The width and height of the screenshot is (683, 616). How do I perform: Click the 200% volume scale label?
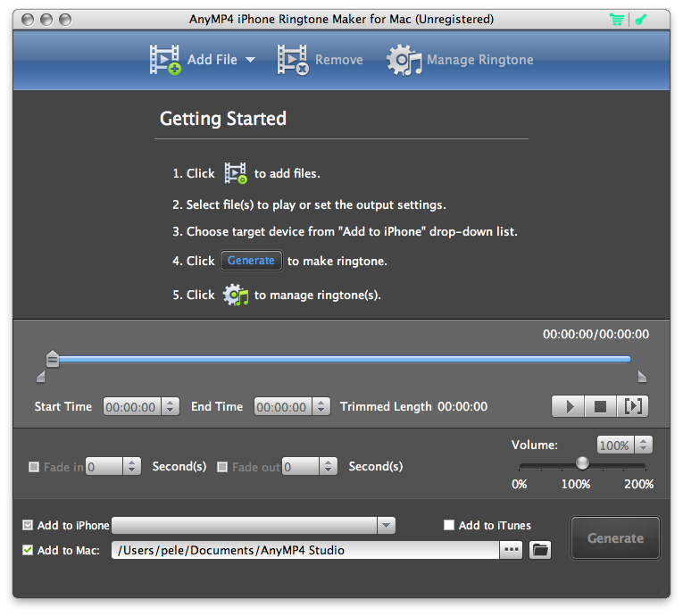tap(638, 484)
